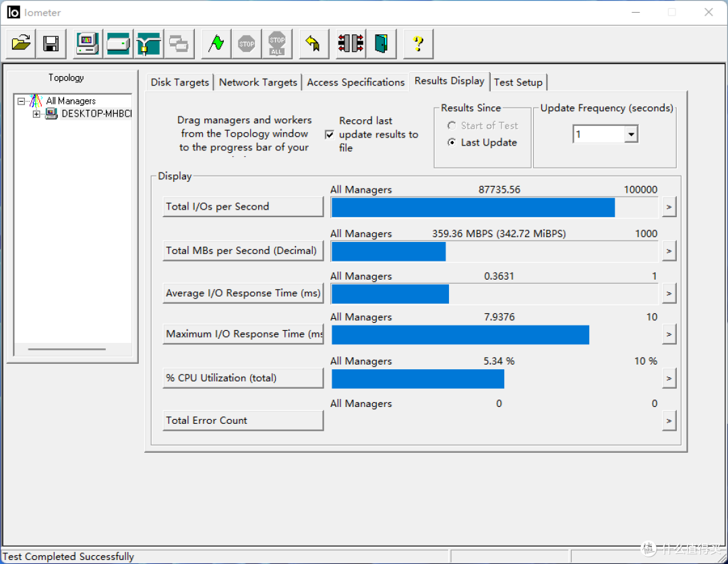Exit Iometer using the door icon

coord(381,44)
